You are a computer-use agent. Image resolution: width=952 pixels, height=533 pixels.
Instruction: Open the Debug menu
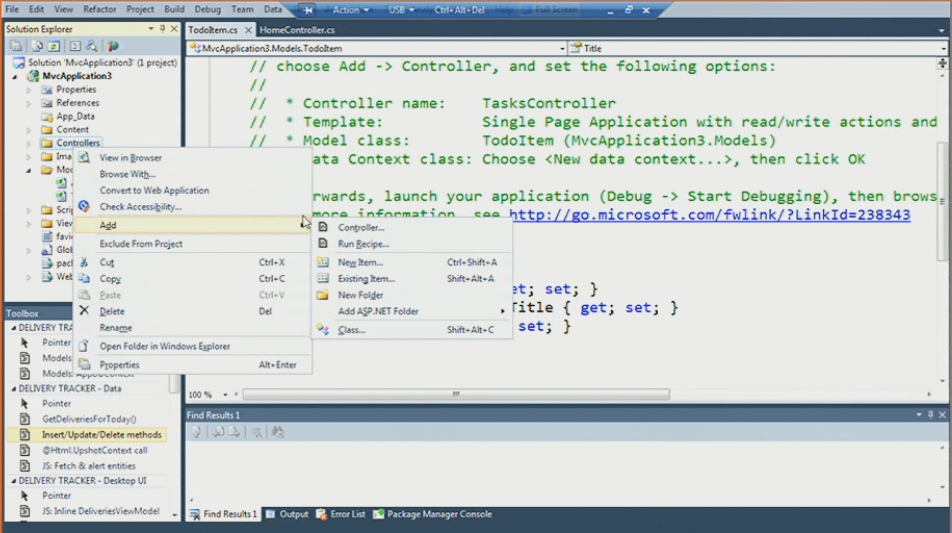[208, 9]
